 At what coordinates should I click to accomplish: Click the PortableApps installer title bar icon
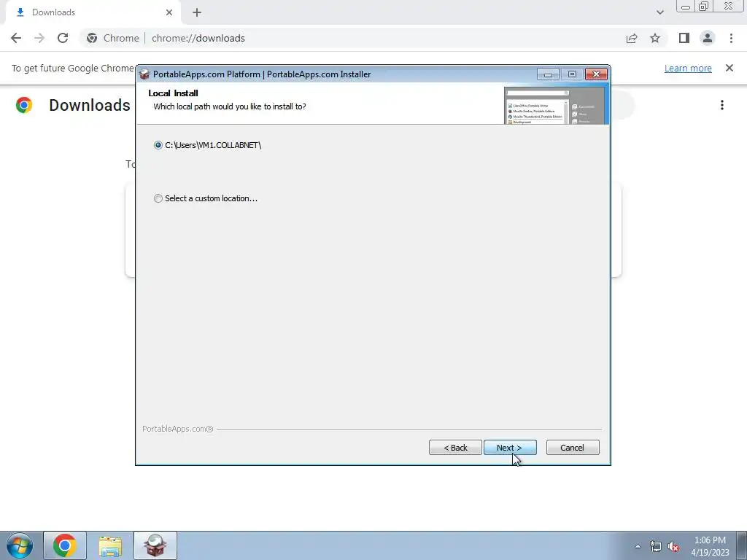pos(144,74)
